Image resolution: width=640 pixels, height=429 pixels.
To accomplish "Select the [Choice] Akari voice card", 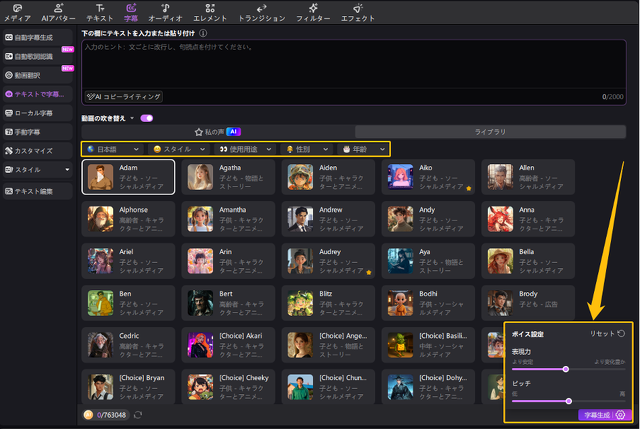I will 228,345.
